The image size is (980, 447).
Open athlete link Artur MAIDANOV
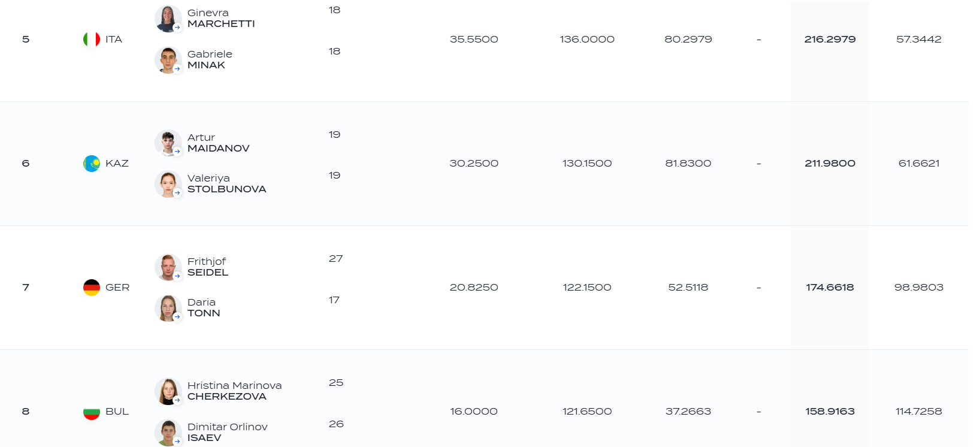(218, 143)
